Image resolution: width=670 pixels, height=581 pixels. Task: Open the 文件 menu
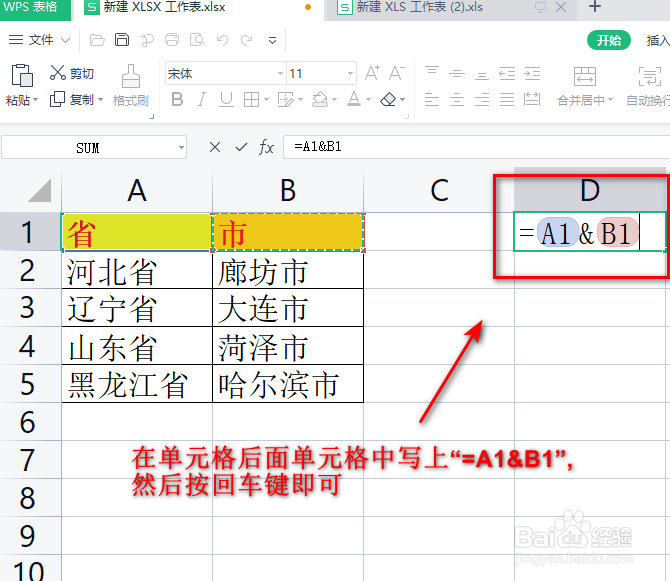(x=39, y=40)
